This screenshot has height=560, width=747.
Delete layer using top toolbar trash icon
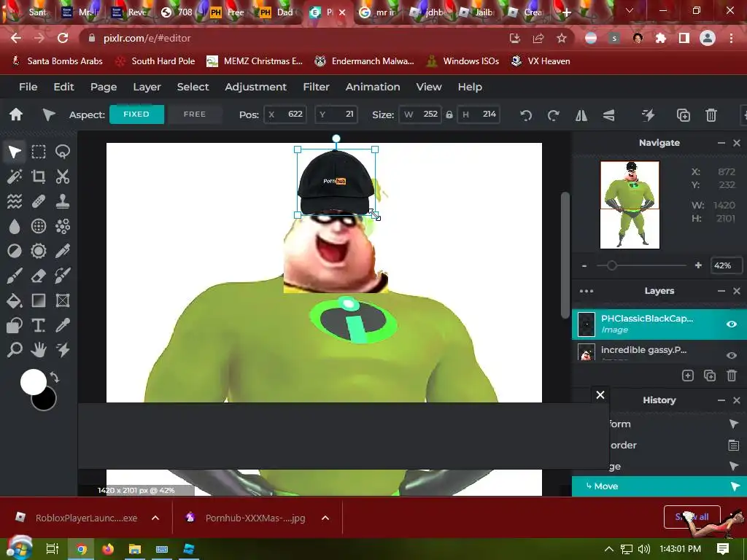point(711,115)
